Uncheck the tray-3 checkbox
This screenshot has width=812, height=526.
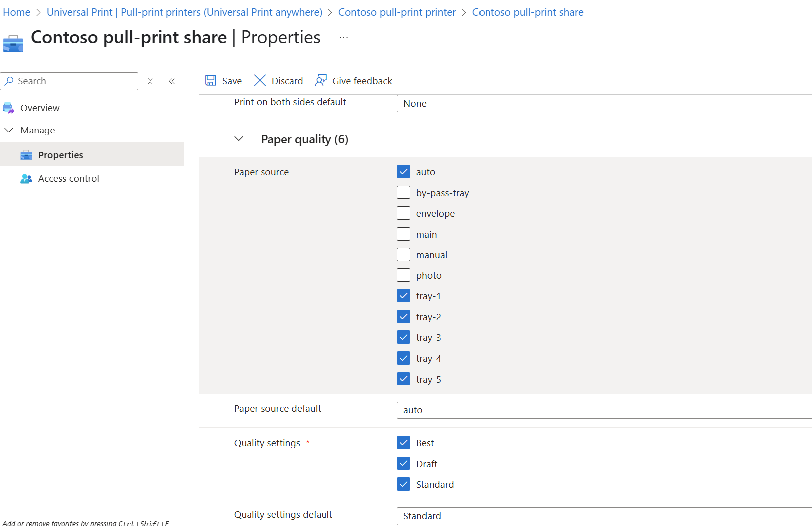point(404,337)
